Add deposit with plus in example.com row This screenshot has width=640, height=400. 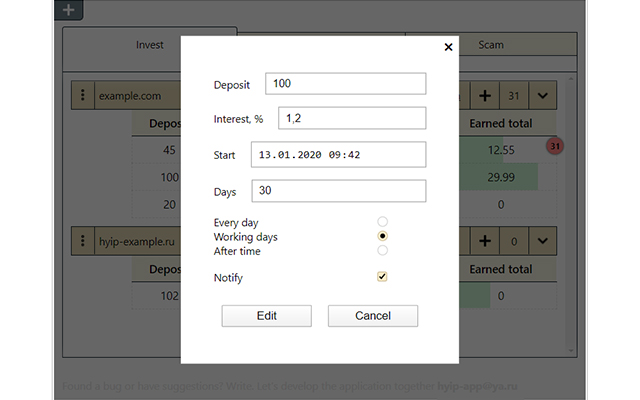pos(485,96)
